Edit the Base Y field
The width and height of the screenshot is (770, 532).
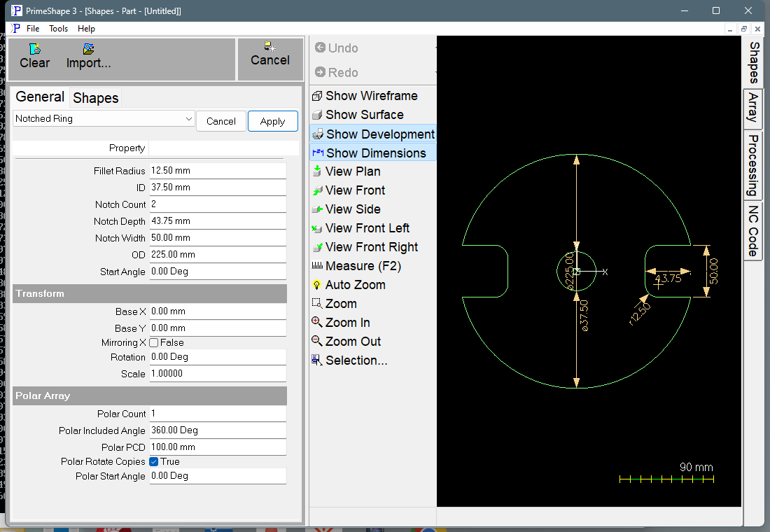pyautogui.click(x=218, y=328)
